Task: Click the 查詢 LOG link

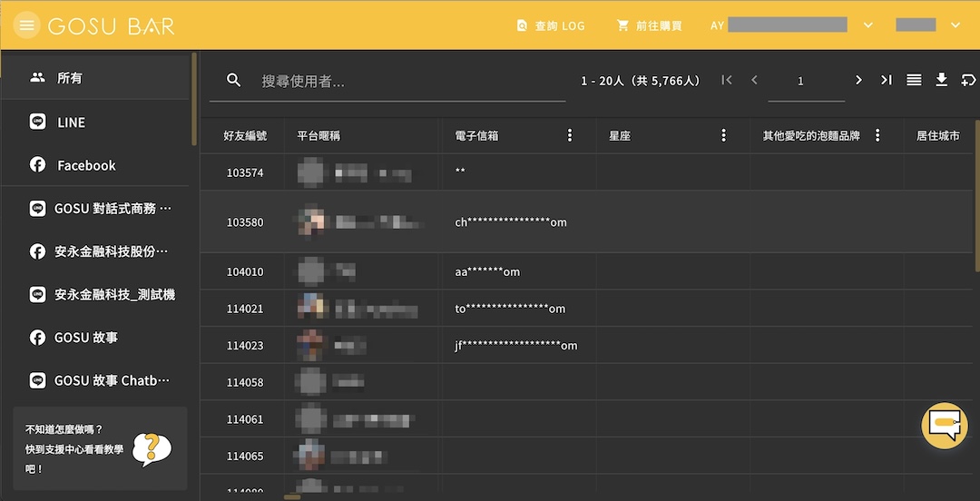Action: point(551,25)
